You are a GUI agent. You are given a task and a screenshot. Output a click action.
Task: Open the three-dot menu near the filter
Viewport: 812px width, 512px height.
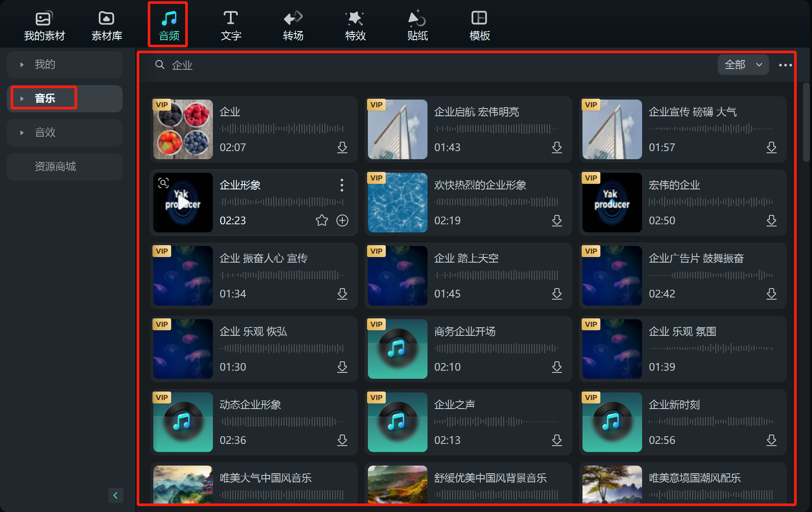coord(786,65)
